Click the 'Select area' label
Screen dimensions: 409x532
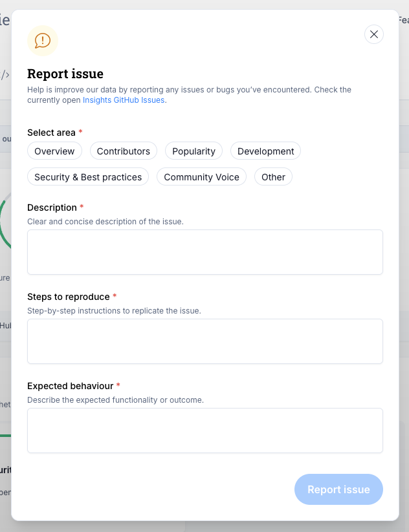pos(51,133)
